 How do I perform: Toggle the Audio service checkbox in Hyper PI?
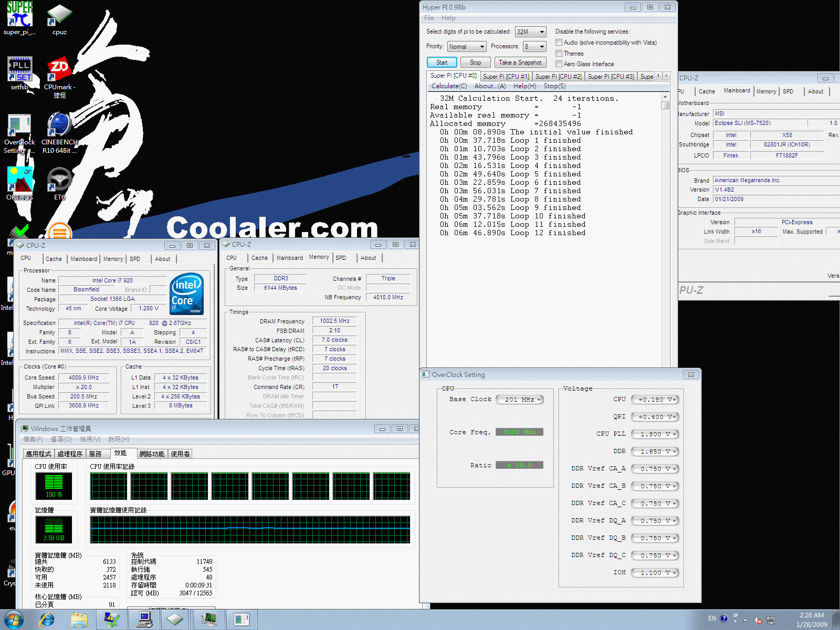559,43
